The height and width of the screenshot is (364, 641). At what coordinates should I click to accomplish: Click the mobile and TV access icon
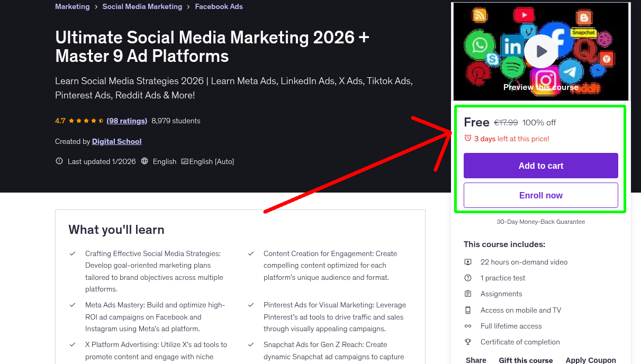468,310
